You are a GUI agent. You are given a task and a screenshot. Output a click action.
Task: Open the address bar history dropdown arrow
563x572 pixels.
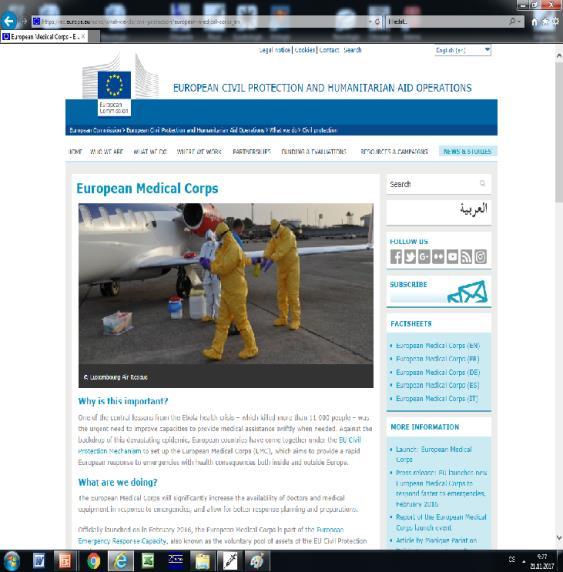pyautogui.click(x=370, y=22)
